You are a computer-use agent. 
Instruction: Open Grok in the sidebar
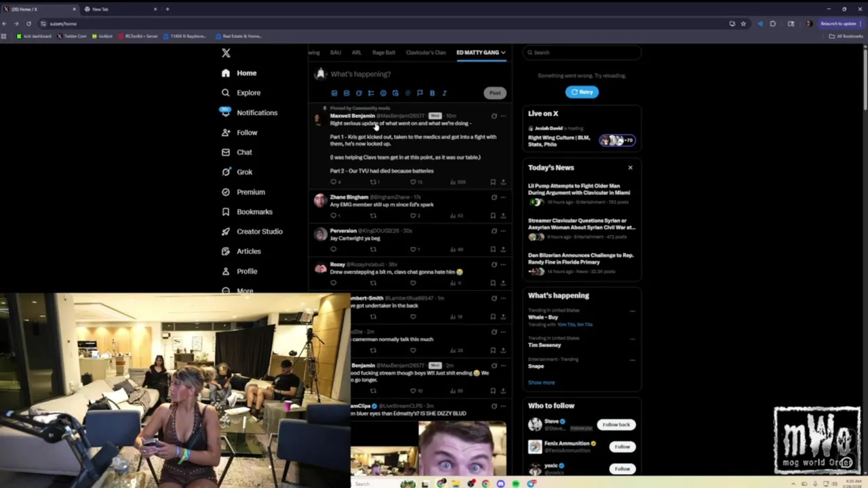(x=237, y=172)
